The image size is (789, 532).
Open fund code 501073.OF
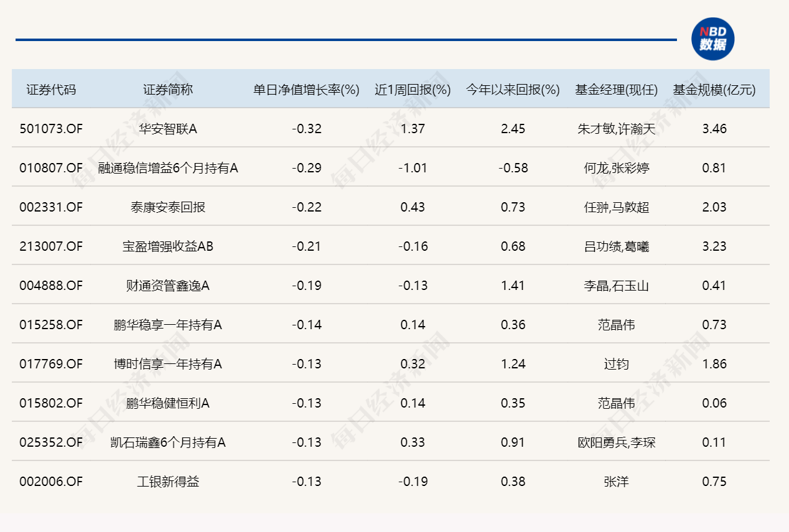(50, 129)
